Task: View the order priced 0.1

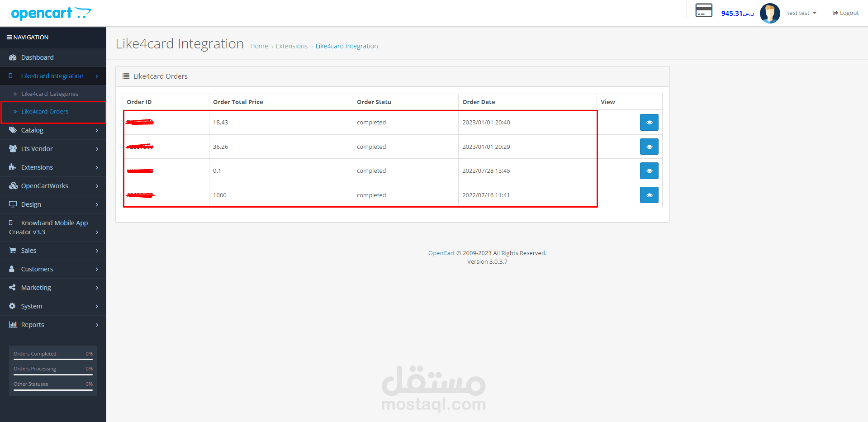Action: point(649,171)
